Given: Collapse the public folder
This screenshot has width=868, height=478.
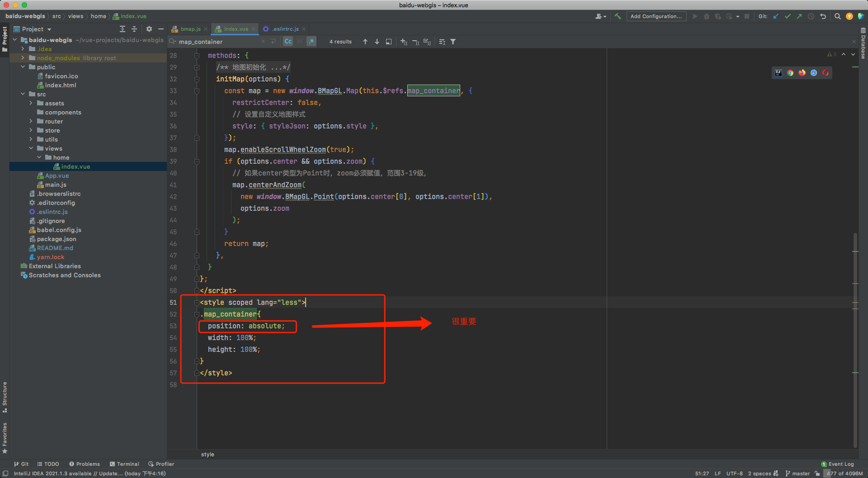Looking at the screenshot, I should 23,67.
